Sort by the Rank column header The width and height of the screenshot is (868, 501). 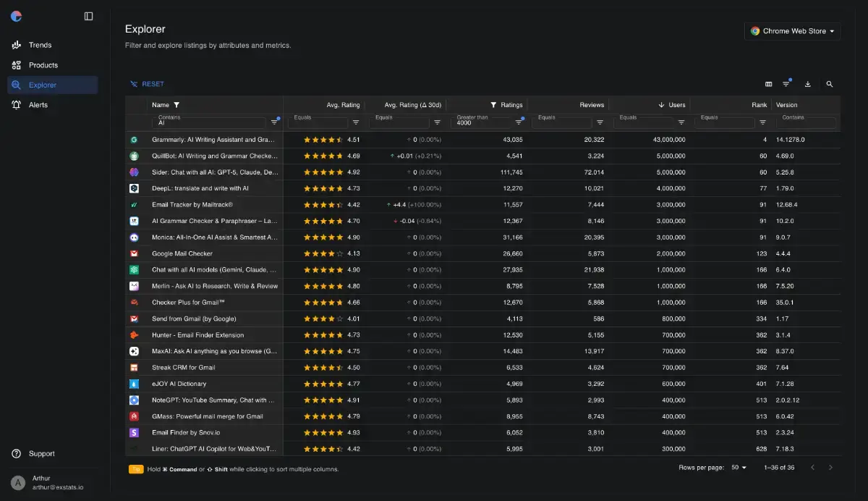759,105
